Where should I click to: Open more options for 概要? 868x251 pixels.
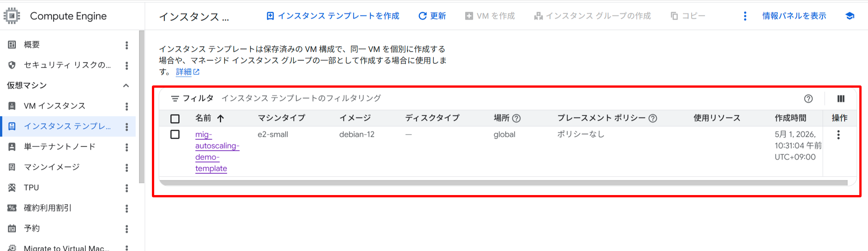[127, 45]
